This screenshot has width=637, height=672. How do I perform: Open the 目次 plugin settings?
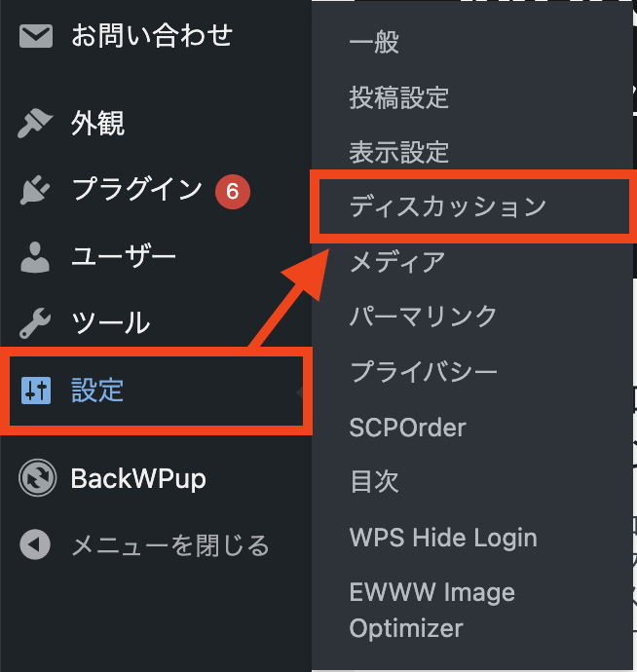[374, 481]
